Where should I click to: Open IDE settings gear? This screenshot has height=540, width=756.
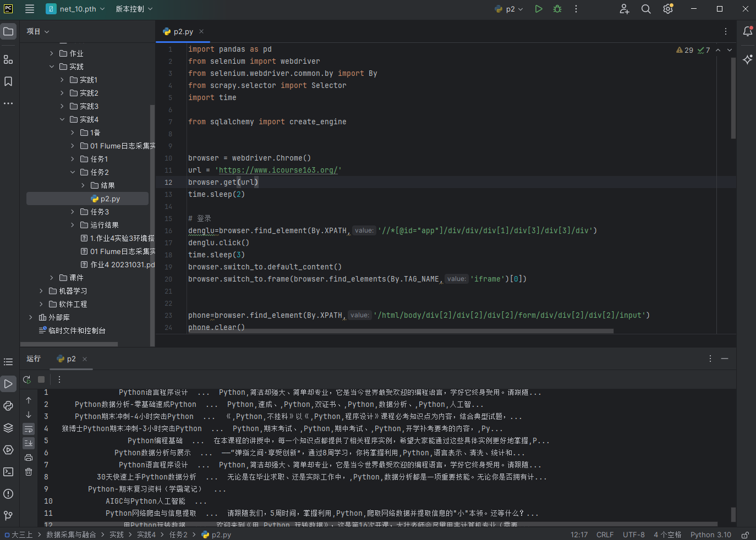pyautogui.click(x=668, y=9)
